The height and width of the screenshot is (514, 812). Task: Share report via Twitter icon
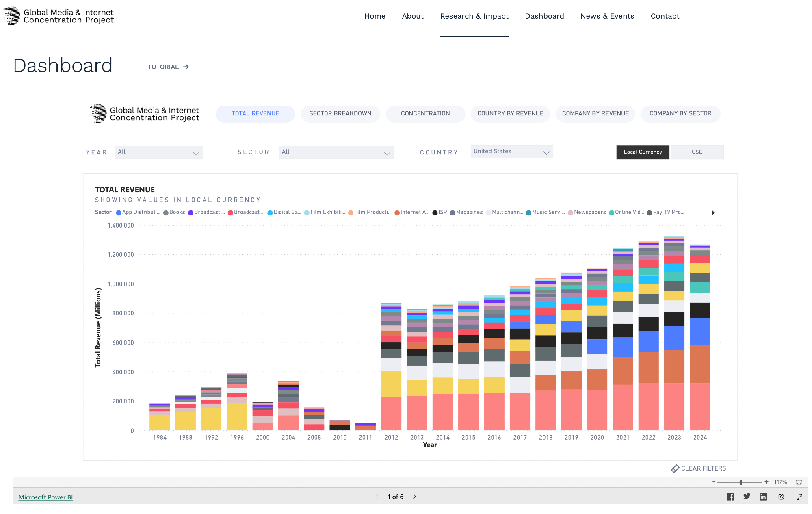coord(747,496)
